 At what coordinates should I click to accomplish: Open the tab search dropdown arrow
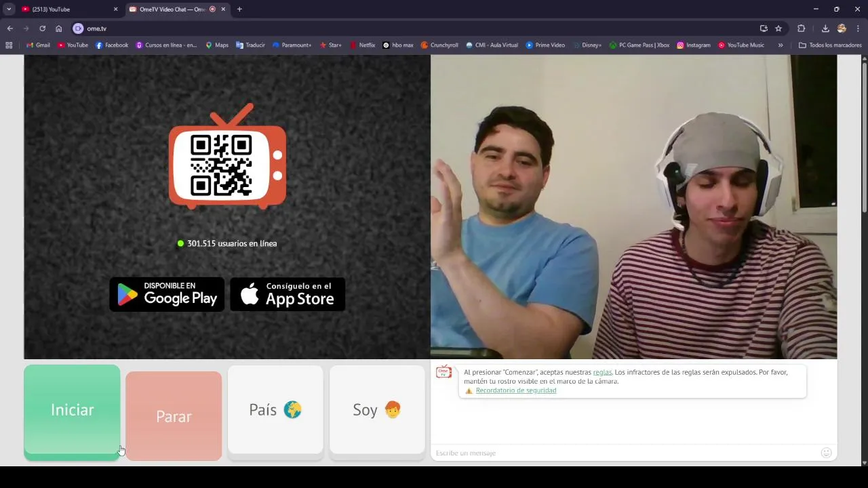[9, 9]
